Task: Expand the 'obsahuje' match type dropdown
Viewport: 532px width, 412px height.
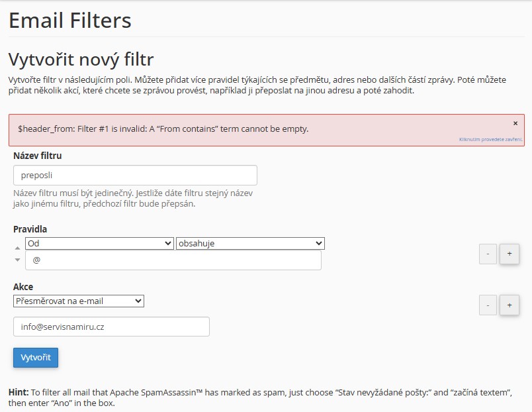Action: point(250,243)
